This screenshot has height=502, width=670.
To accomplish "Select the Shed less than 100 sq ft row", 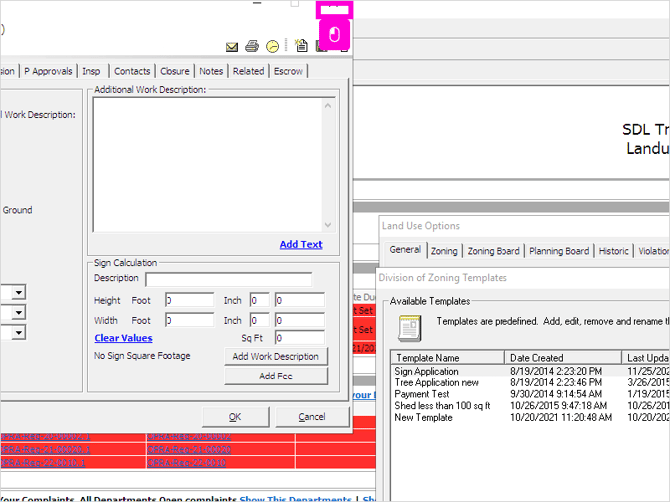I will [442, 405].
